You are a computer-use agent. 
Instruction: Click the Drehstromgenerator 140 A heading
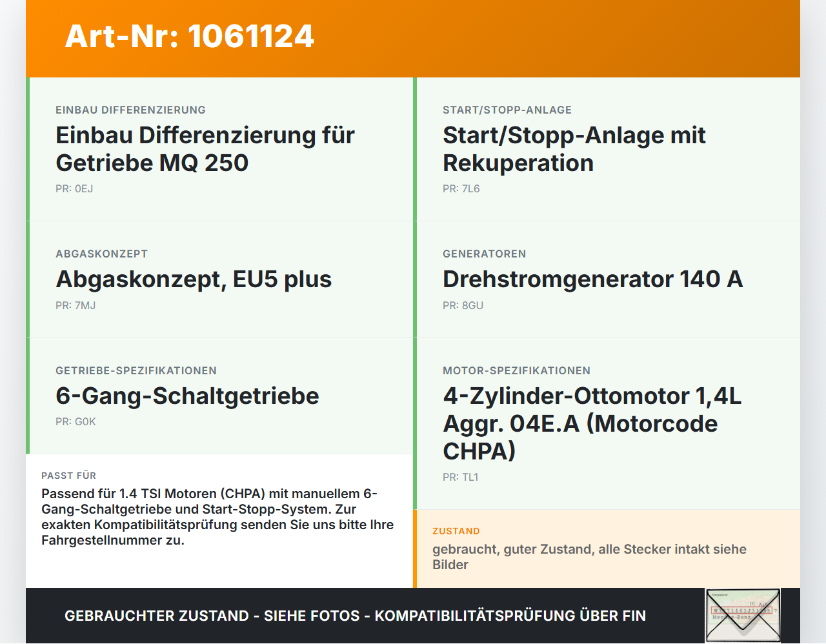click(x=592, y=279)
